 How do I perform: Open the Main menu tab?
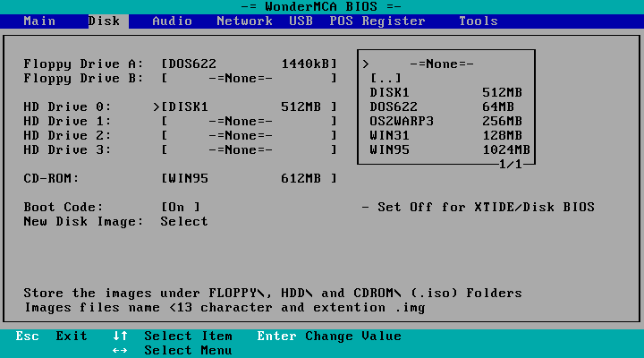39,21
